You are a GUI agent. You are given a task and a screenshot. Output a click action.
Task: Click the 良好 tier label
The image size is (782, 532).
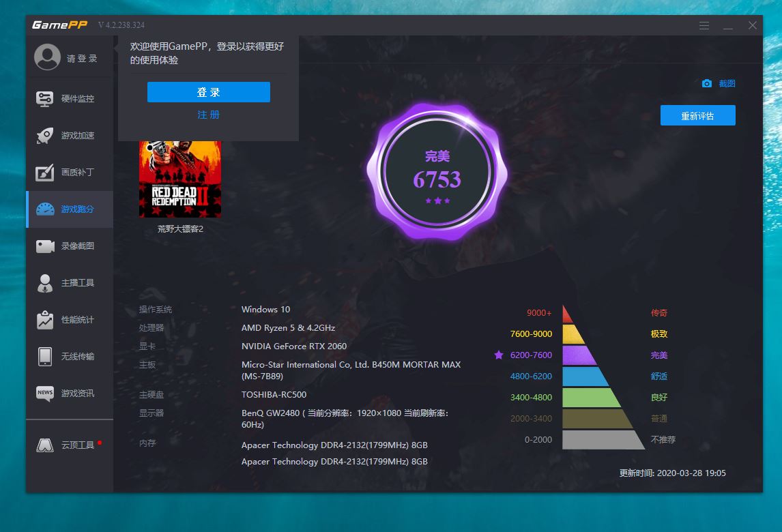coord(658,398)
